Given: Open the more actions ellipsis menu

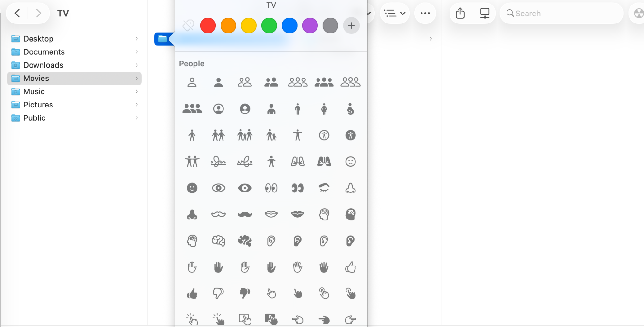Looking at the screenshot, I should 425,13.
